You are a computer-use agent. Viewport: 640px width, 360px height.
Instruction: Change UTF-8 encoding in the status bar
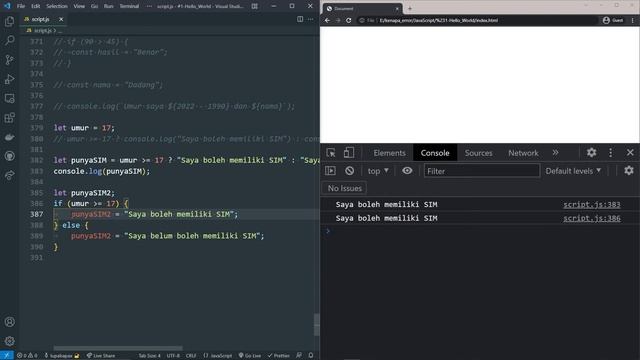point(173,356)
